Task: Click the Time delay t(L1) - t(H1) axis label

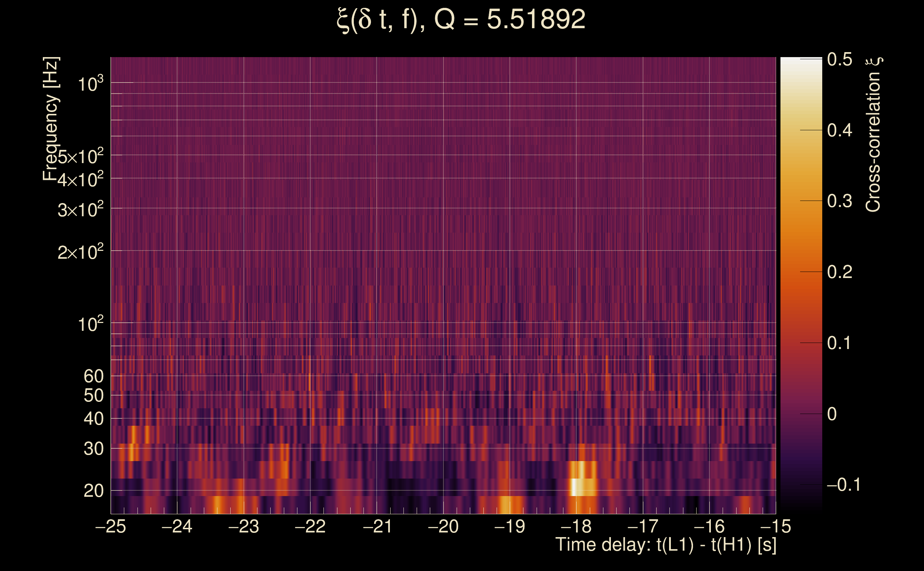Action: tap(666, 545)
